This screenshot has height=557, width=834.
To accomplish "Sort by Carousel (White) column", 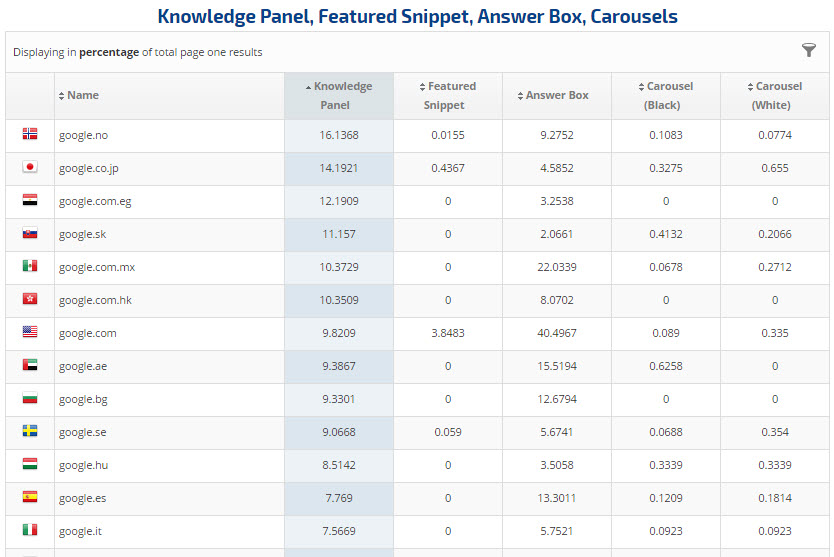I will 774,96.
